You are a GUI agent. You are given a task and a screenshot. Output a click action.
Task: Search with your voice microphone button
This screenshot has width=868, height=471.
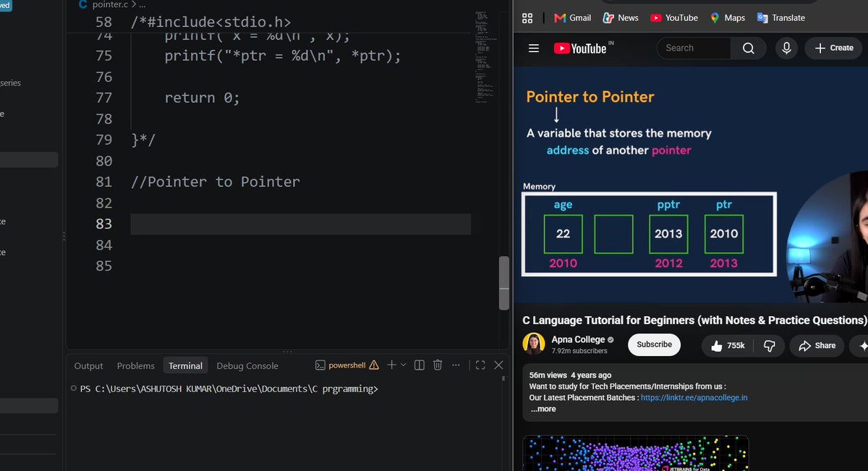point(786,48)
